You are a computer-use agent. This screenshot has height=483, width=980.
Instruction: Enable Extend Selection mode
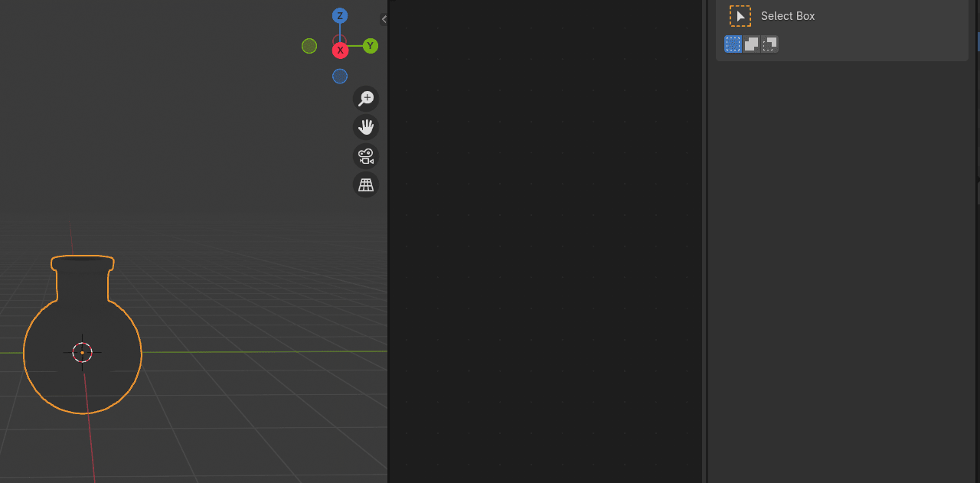coord(752,44)
